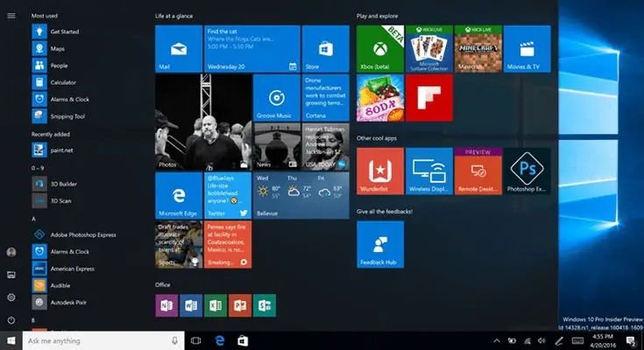Open the Flipboard tile
The image size is (644, 350).
point(428,98)
